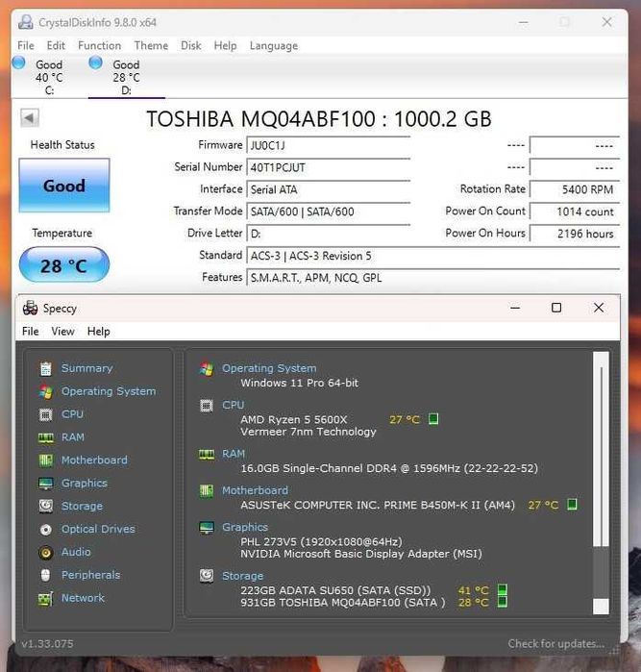Click the RAM heading link in Speccy summary
The image size is (641, 672).
tap(234, 454)
